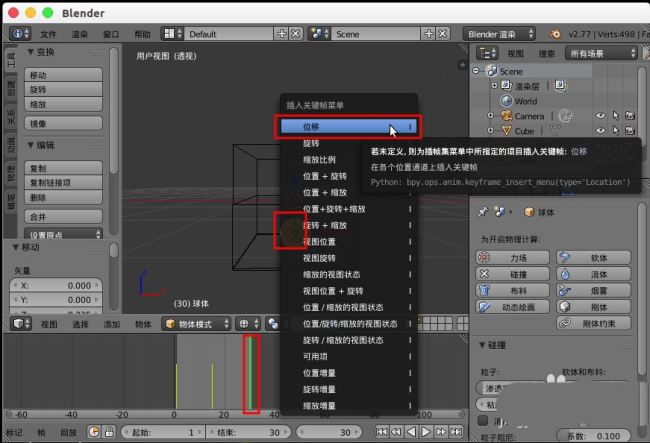
Task: Expand the Cube tree item
Action: click(x=490, y=131)
